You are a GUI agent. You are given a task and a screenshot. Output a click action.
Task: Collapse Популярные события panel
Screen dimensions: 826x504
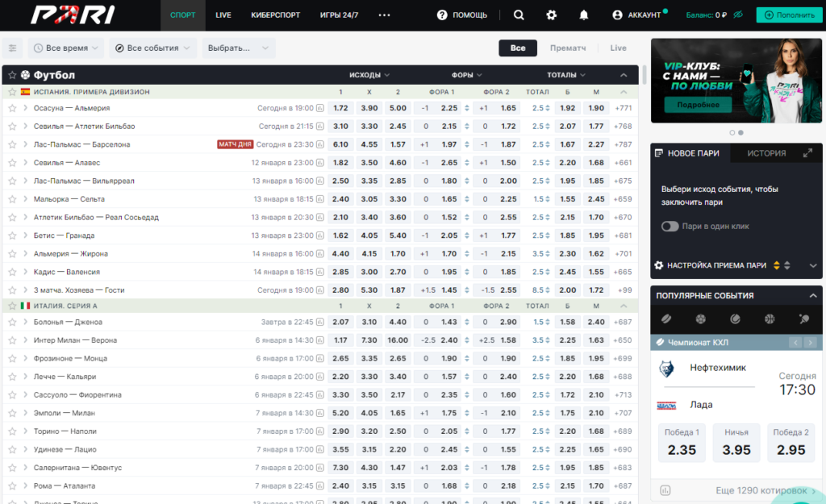813,295
